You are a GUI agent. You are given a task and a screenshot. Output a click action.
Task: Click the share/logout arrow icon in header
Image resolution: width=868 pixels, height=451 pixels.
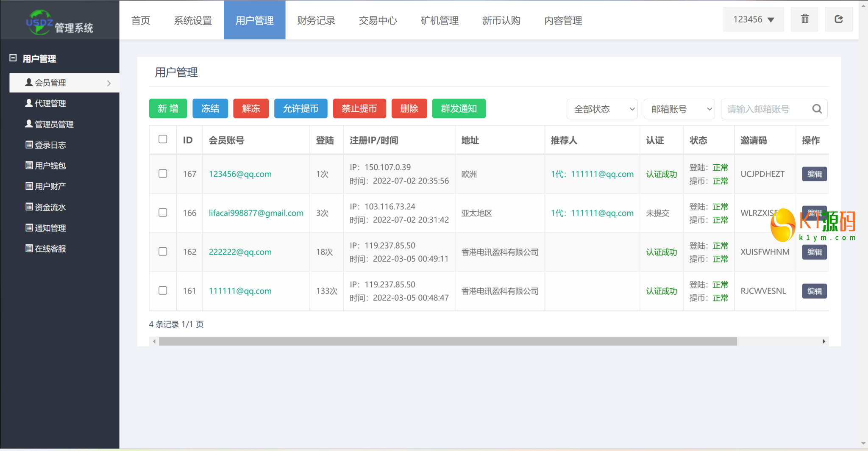[838, 19]
